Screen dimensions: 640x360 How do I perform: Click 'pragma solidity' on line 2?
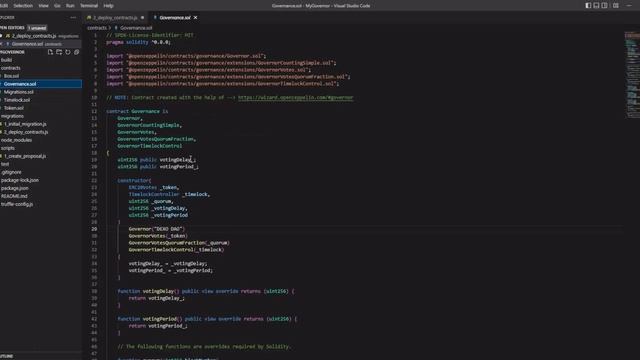pos(127,42)
